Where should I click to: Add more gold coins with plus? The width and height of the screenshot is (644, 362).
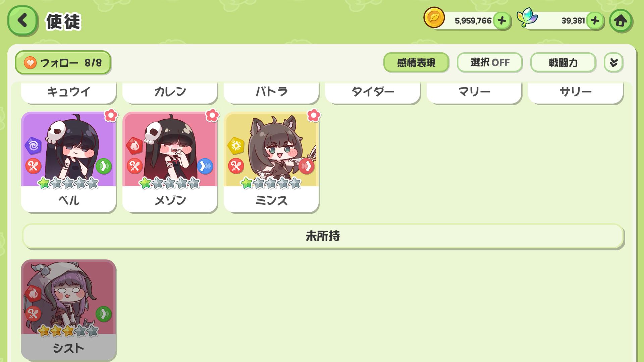[502, 21]
